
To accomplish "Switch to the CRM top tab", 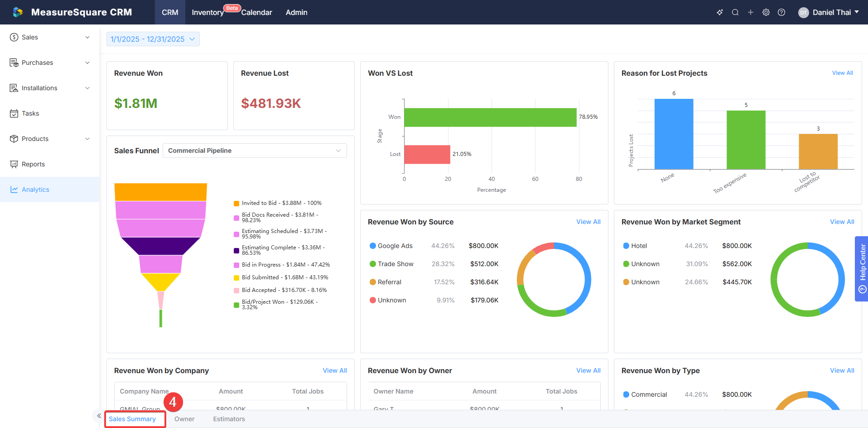I will (170, 12).
